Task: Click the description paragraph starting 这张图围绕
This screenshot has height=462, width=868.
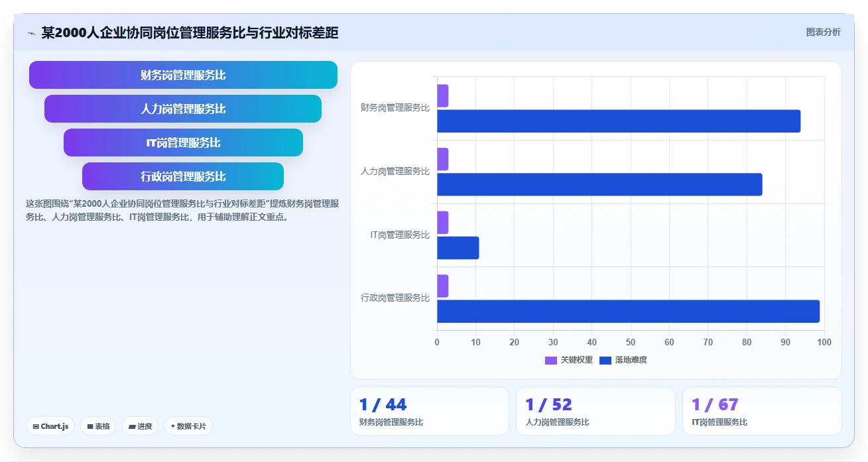Action: [x=183, y=210]
